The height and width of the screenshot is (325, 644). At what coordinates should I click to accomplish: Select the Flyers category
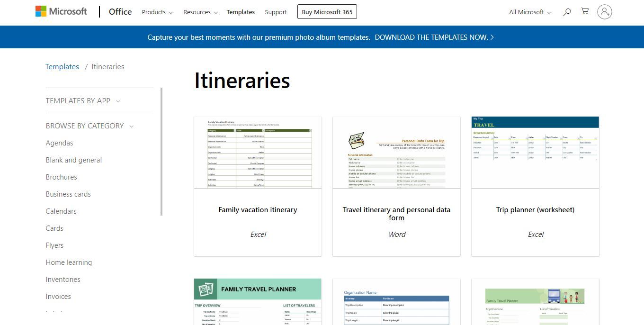coord(54,245)
